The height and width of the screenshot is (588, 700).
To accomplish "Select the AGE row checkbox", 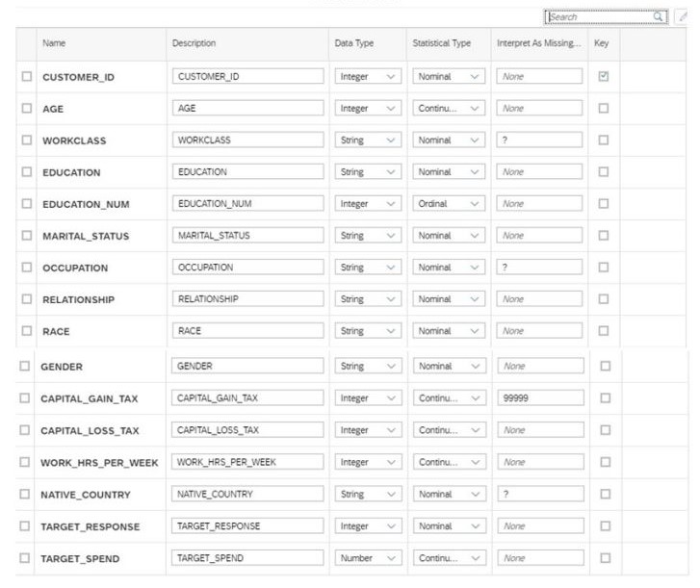I will [x=27, y=109].
